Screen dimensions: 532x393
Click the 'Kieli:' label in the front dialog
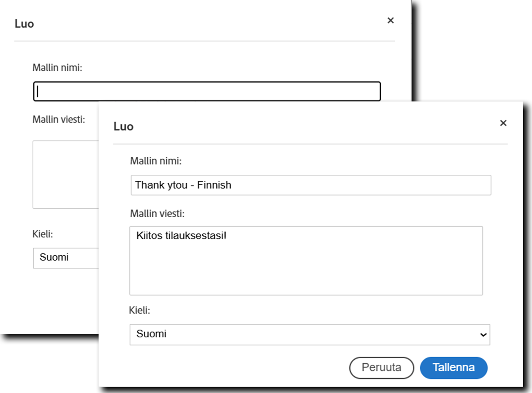point(140,310)
